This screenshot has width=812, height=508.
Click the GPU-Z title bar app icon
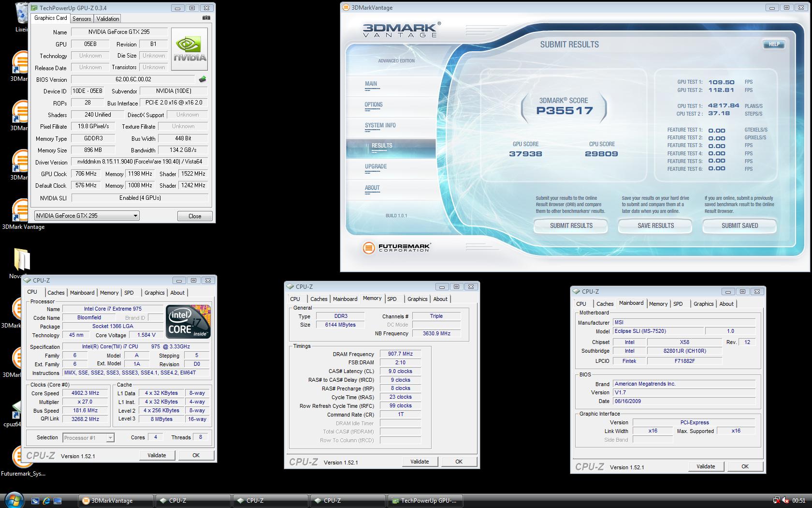pos(34,8)
